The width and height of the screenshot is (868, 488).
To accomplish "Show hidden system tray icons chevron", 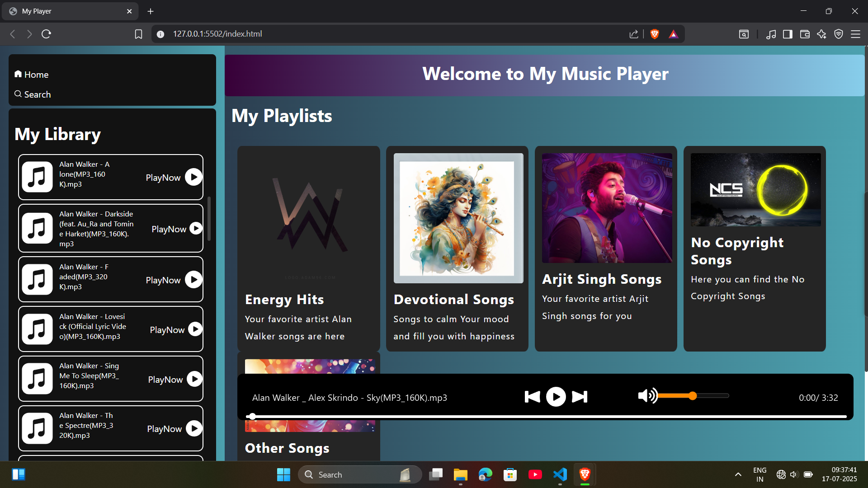I will pos(738,474).
